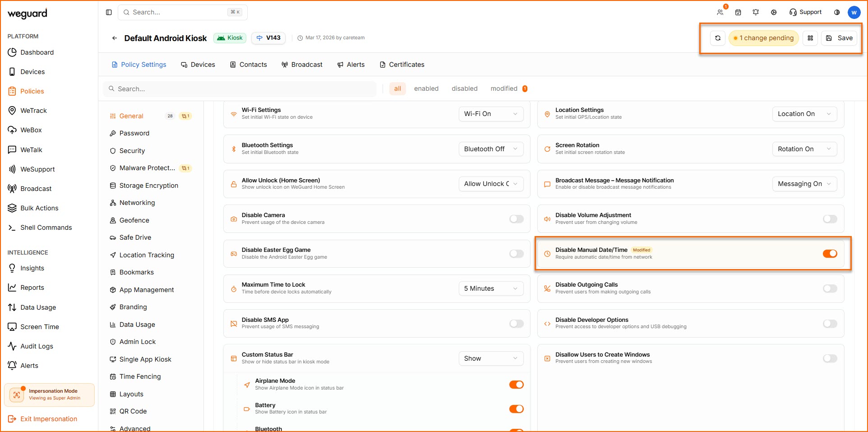The width and height of the screenshot is (868, 432).
Task: Open the Rotation On dropdown
Action: point(804,149)
